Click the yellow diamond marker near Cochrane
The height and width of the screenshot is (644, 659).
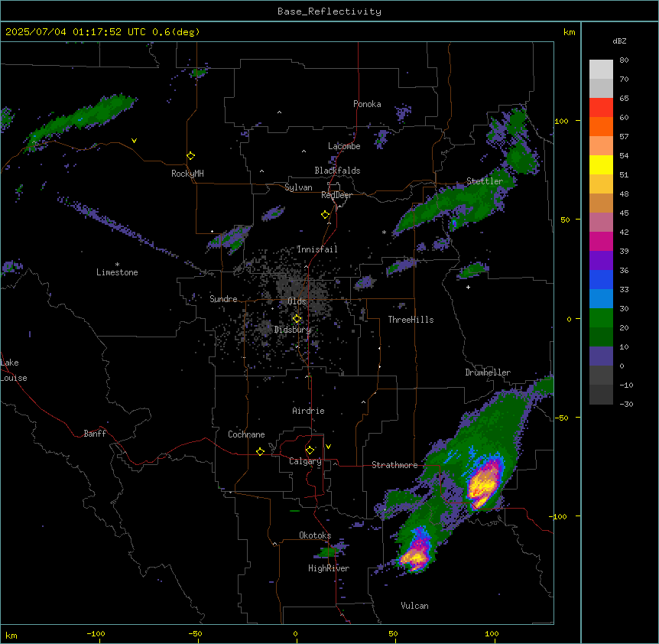tap(260, 451)
